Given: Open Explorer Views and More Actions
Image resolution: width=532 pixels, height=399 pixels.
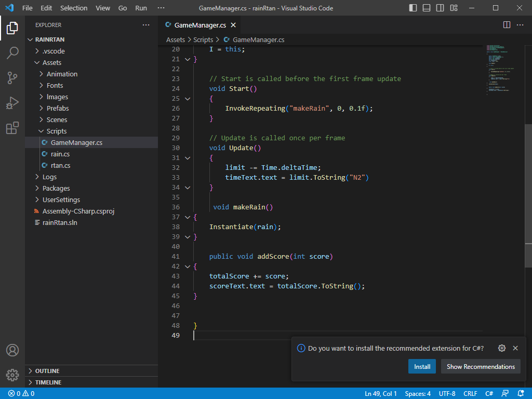Looking at the screenshot, I should 146,25.
